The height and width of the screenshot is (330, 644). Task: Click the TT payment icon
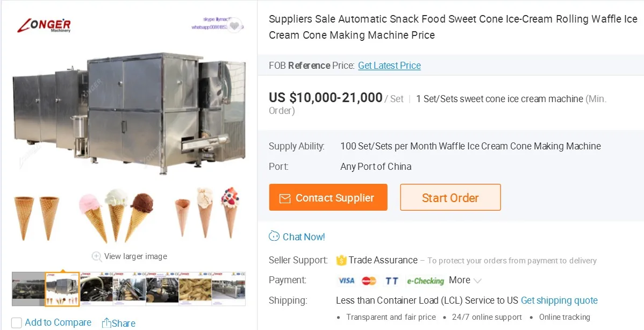(391, 281)
